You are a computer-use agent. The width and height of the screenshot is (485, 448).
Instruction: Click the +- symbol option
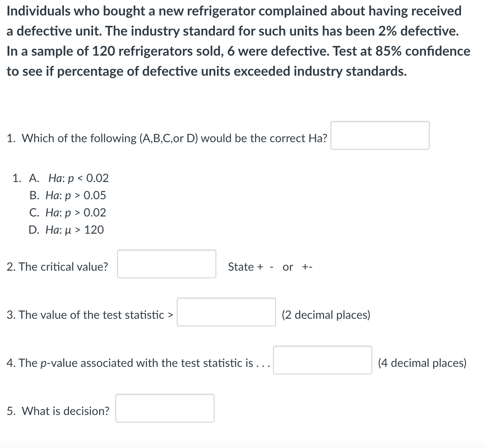point(307,267)
